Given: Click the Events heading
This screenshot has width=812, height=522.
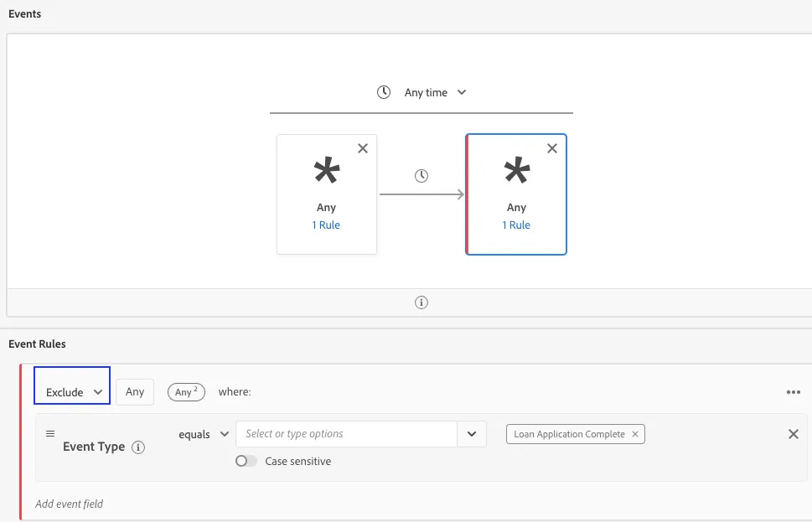Looking at the screenshot, I should [x=25, y=14].
